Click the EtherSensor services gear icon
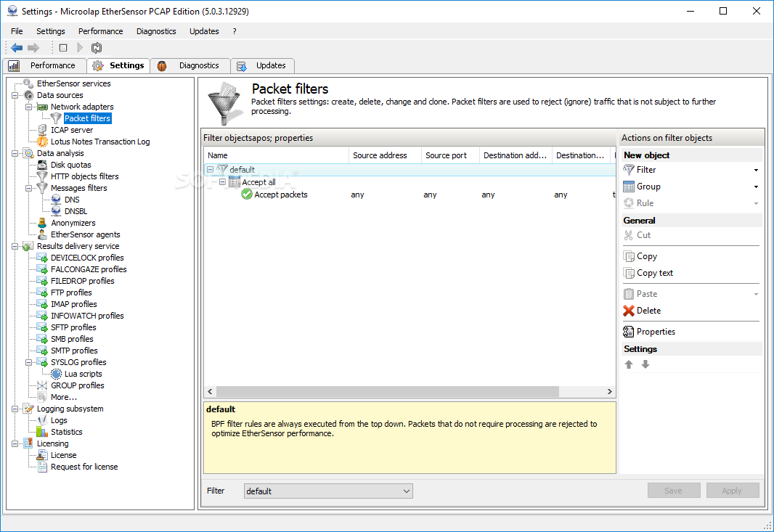Image resolution: width=774 pixels, height=532 pixels. (28, 83)
